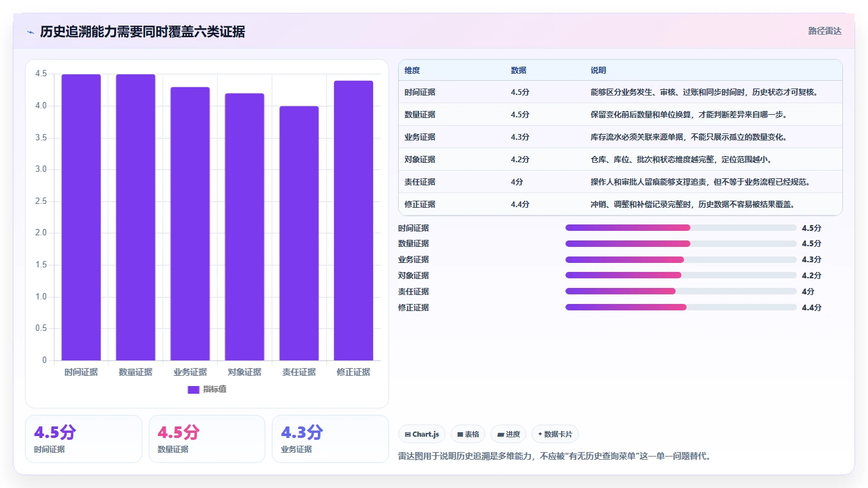Click the 对象证据 bar in chart

pos(244,227)
